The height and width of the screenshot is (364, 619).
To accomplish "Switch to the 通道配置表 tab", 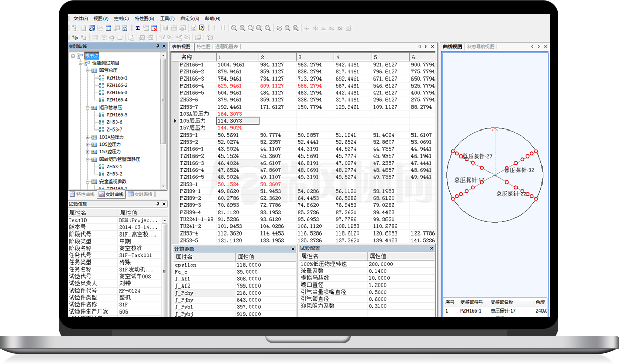I will [226, 46].
